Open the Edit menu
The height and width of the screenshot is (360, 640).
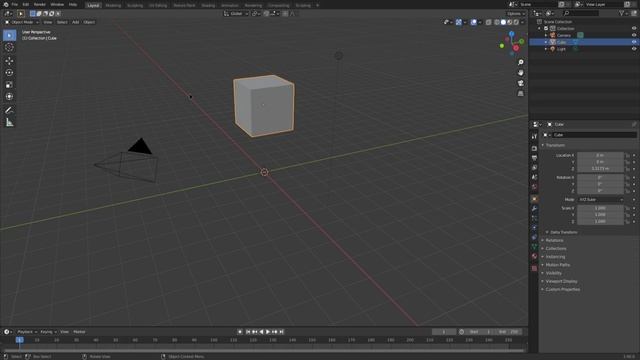(x=26, y=4)
